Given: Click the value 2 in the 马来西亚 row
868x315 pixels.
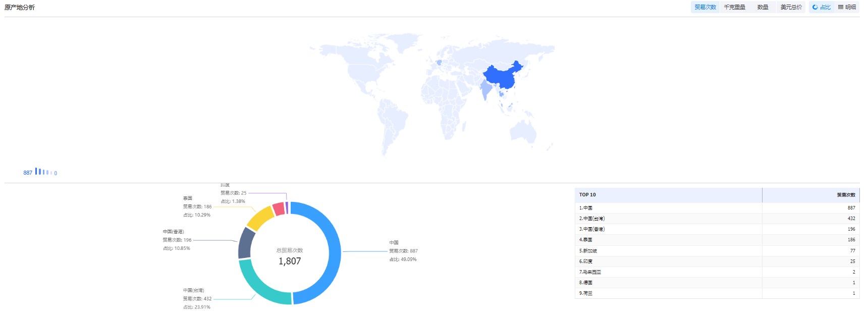Looking at the screenshot, I should [854, 272].
